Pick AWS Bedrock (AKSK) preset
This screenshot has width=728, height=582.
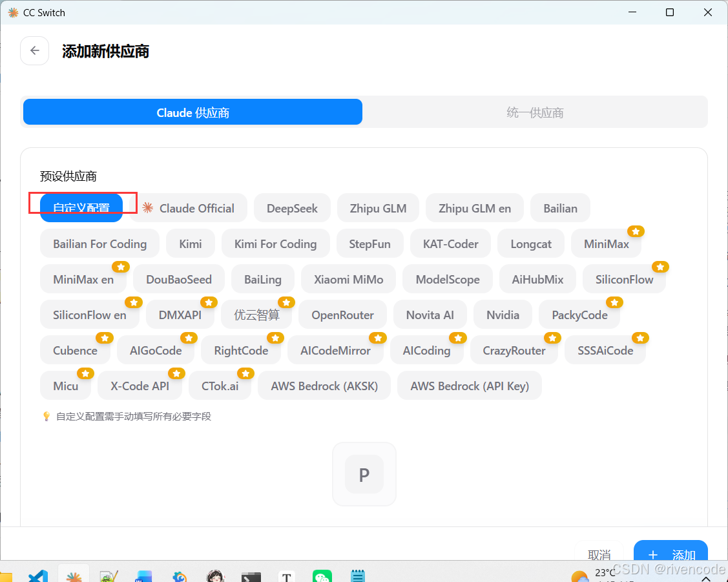(x=324, y=386)
